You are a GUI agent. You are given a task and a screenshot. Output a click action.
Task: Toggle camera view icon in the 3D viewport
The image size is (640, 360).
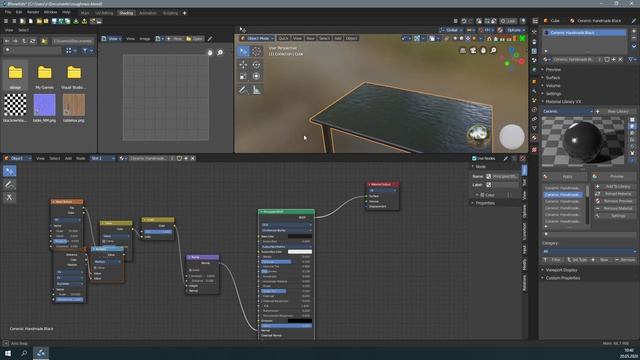point(473,50)
